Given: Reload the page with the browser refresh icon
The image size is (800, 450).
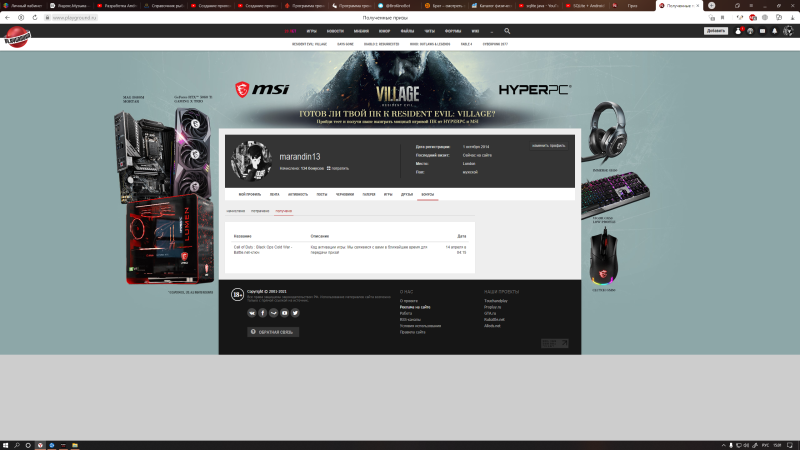Looking at the screenshot, I should click(x=35, y=17).
